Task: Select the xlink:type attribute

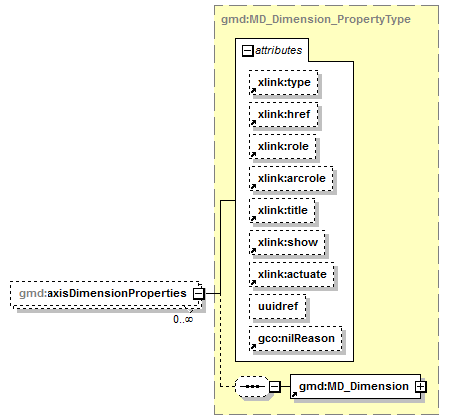Action: tap(283, 82)
